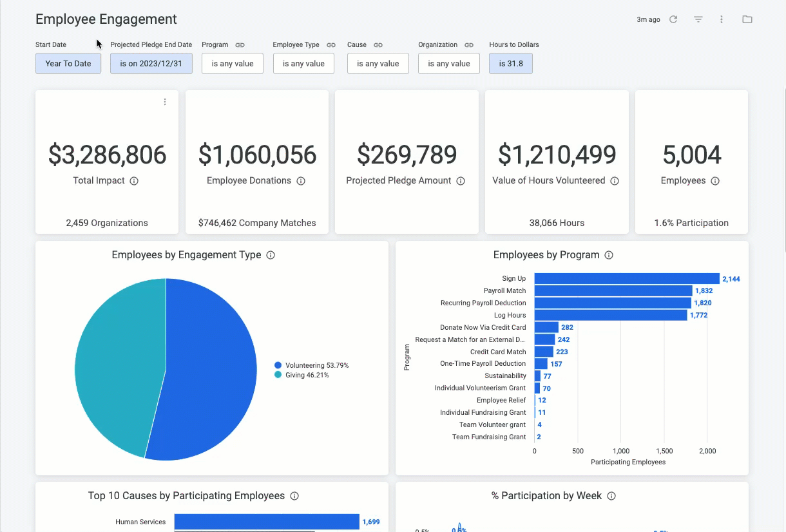Click the info icon beside Employees
This screenshot has width=786, height=532.
pyautogui.click(x=715, y=181)
